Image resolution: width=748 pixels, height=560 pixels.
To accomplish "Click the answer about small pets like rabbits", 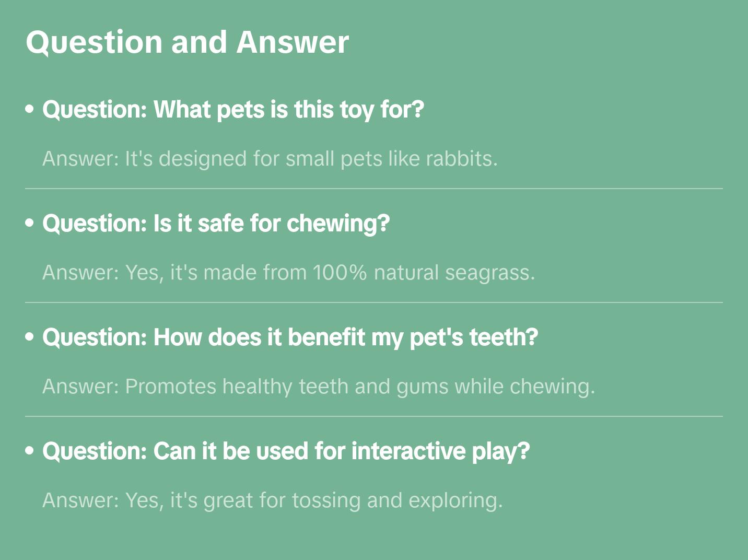I will [270, 159].
